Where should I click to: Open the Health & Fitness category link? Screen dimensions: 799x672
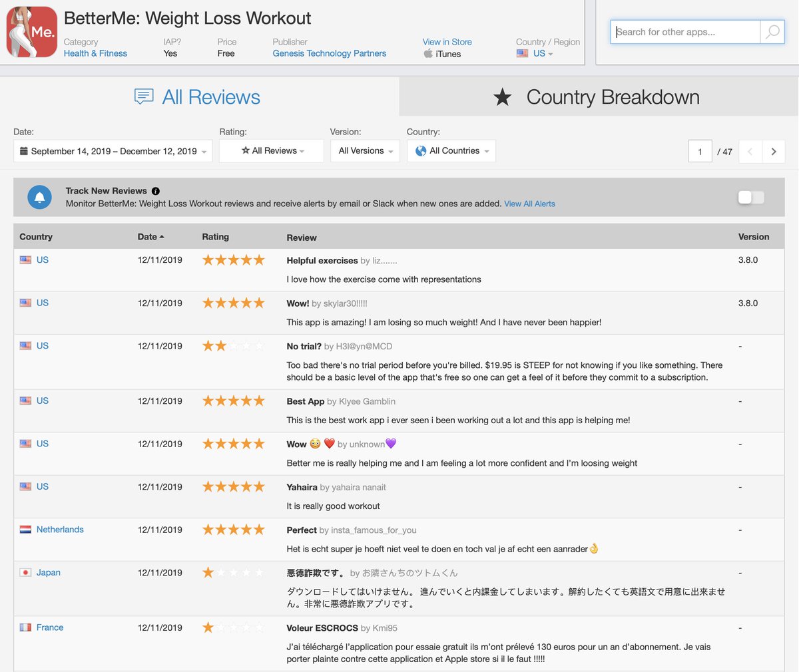(95, 53)
